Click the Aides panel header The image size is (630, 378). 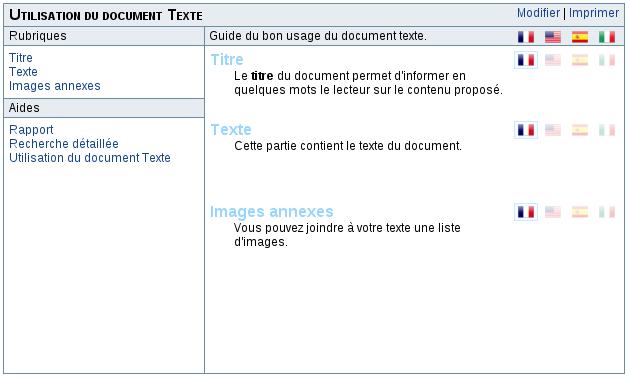point(104,108)
